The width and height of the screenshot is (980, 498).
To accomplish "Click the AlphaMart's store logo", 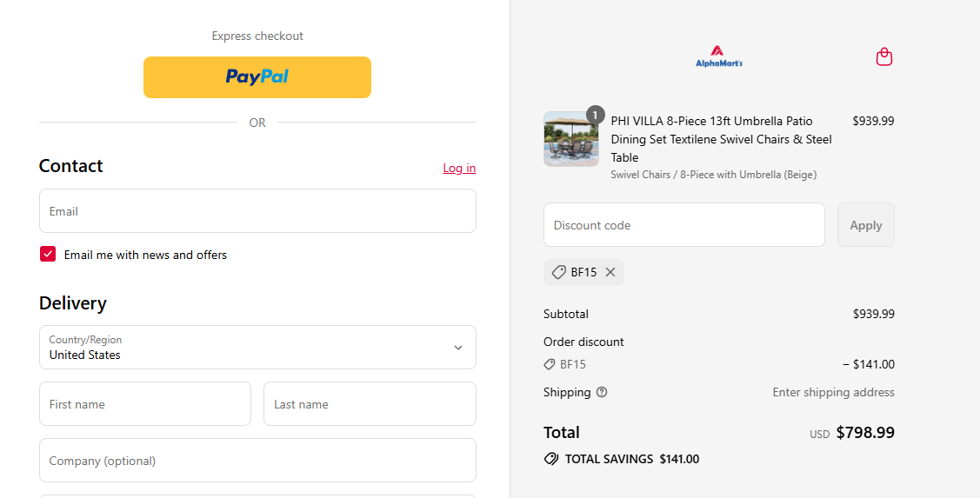I will [719, 56].
